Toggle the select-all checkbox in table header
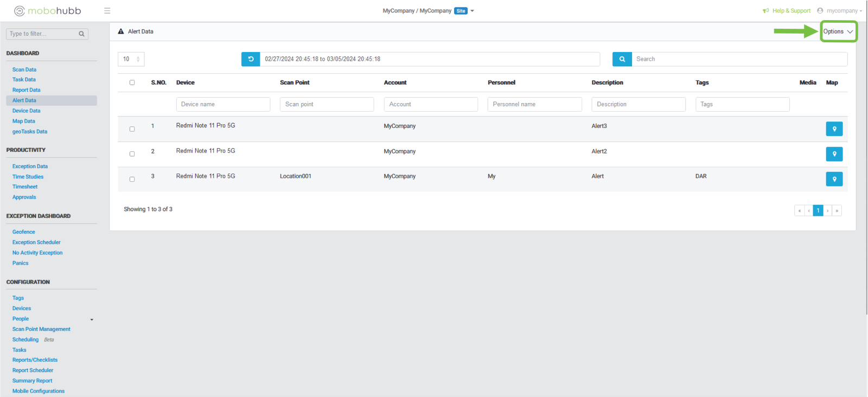 point(132,82)
